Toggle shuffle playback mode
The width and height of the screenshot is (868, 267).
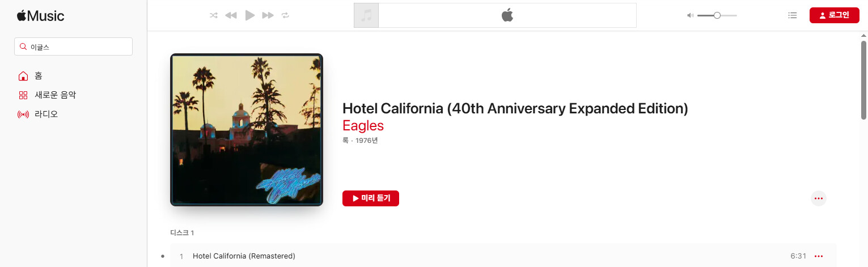pos(214,15)
